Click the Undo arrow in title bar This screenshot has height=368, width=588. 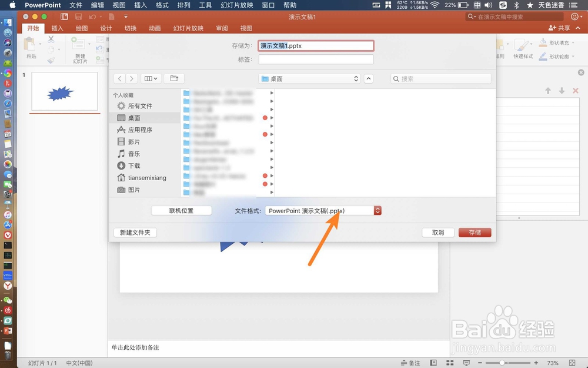(x=92, y=16)
